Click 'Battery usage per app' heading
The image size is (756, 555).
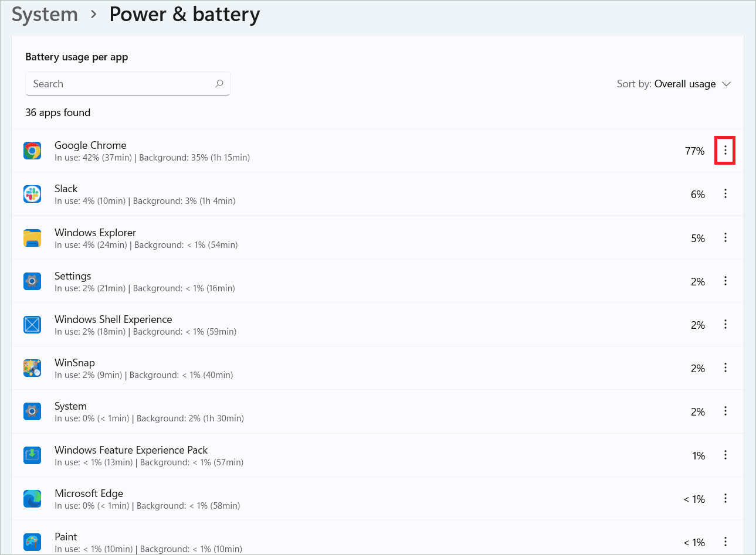(77, 57)
